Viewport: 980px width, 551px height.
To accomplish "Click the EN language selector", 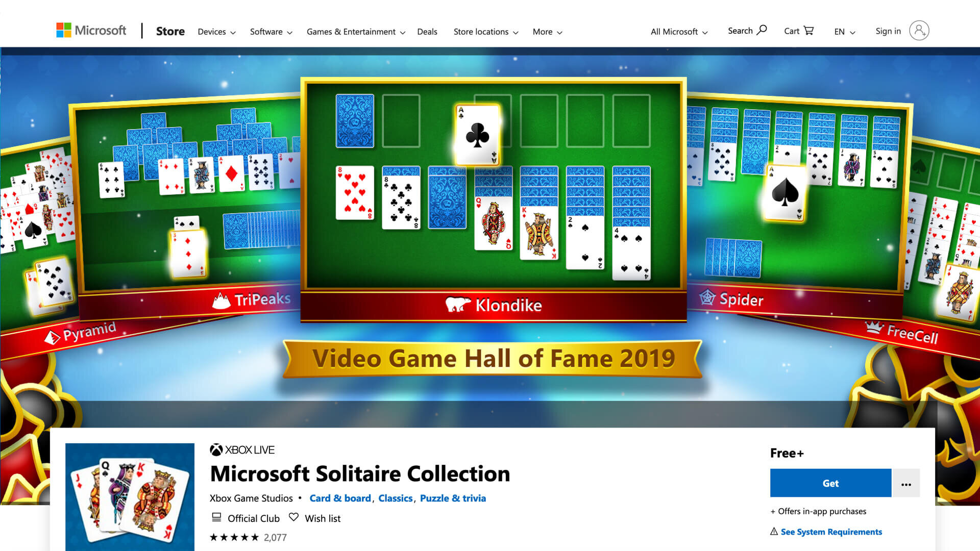I will (844, 31).
